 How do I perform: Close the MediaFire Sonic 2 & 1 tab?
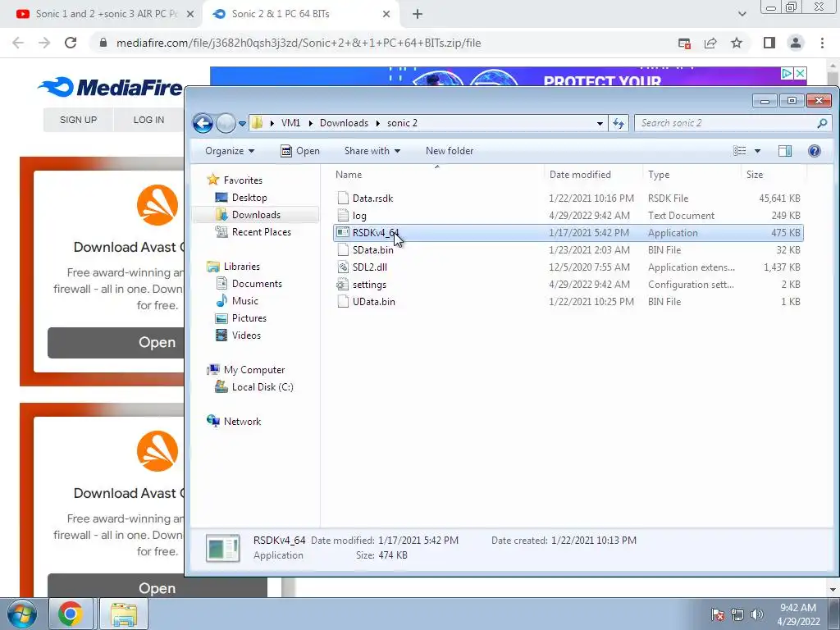(x=386, y=15)
